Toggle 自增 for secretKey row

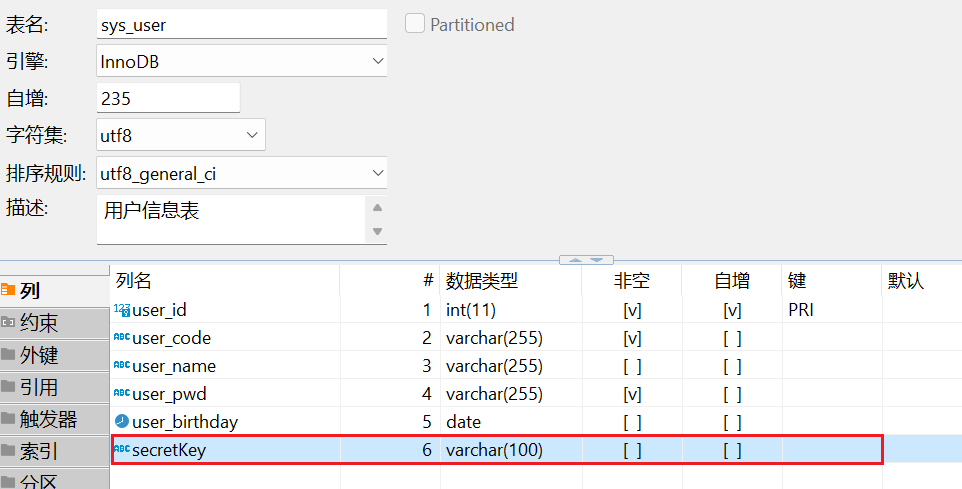(732, 450)
